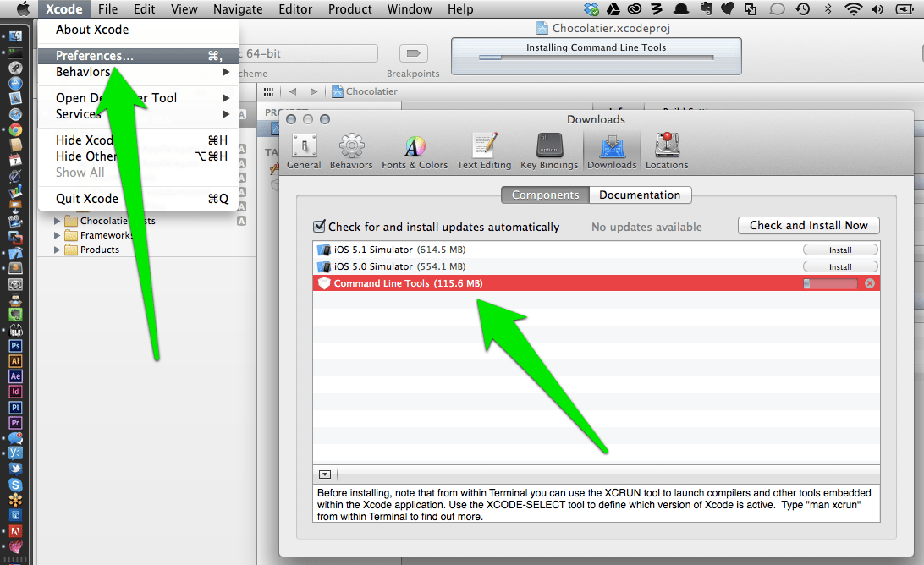Open the Key Bindings preferences pane
Screen dimensions: 924x565
pyautogui.click(x=548, y=151)
